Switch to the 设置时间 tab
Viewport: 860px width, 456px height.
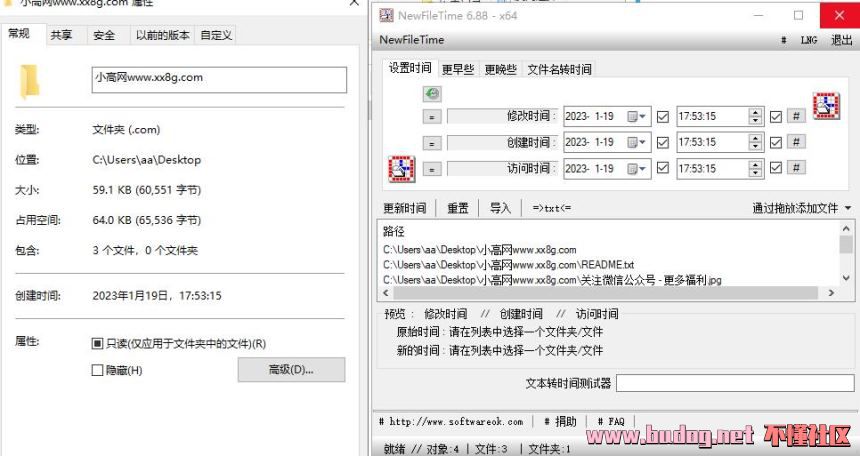pyautogui.click(x=410, y=68)
